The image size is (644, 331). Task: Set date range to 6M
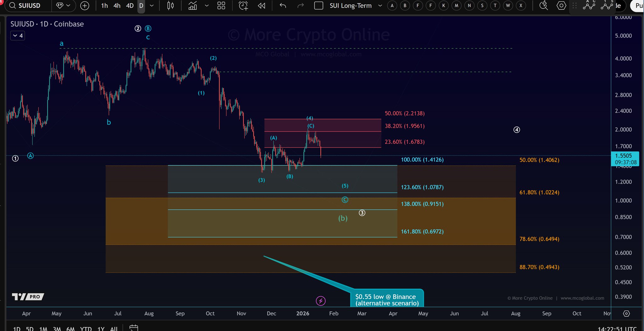[70, 328]
